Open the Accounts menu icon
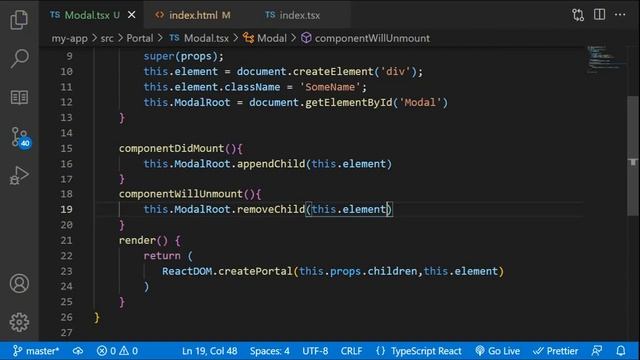 point(19,283)
